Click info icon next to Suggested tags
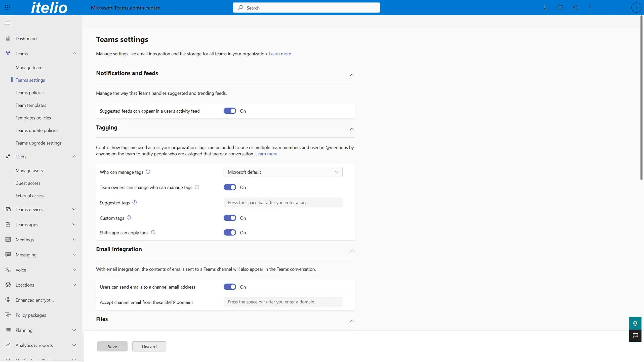This screenshot has height=362, width=644. (135, 202)
